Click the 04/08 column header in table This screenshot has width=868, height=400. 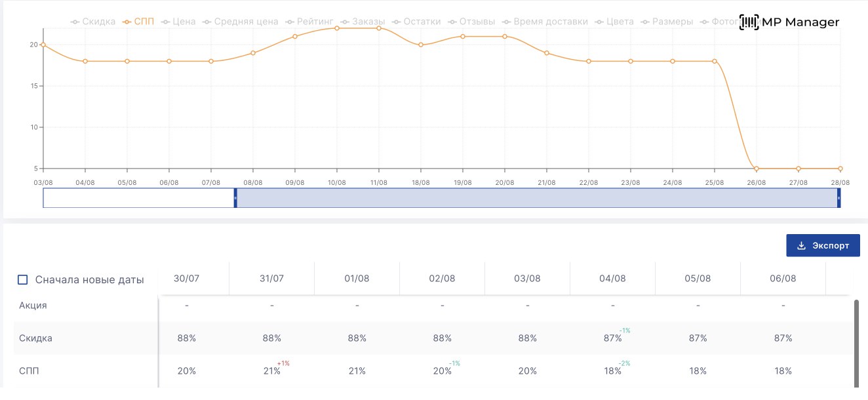(x=612, y=279)
